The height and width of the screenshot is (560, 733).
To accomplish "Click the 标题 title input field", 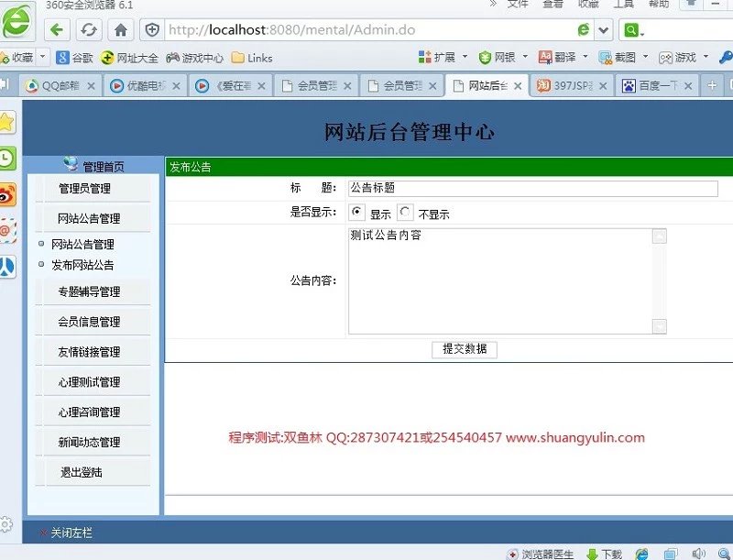I will [532, 188].
